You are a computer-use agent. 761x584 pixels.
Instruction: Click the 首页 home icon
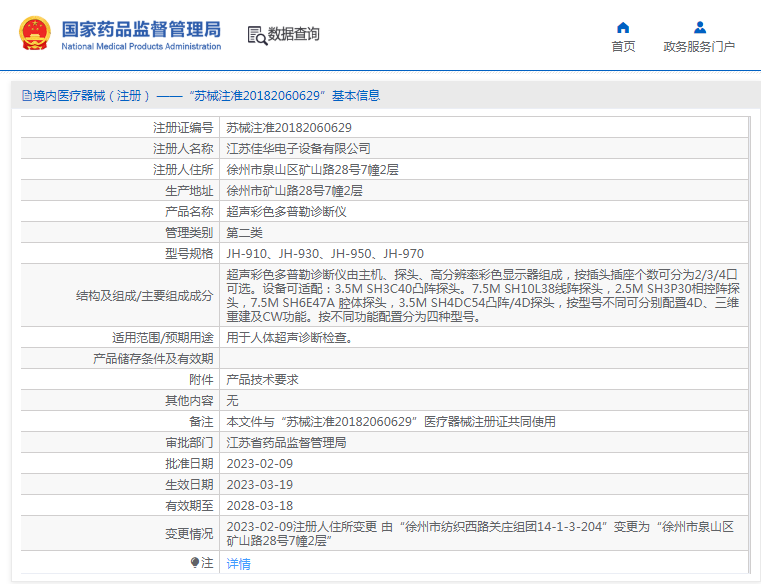click(623, 27)
